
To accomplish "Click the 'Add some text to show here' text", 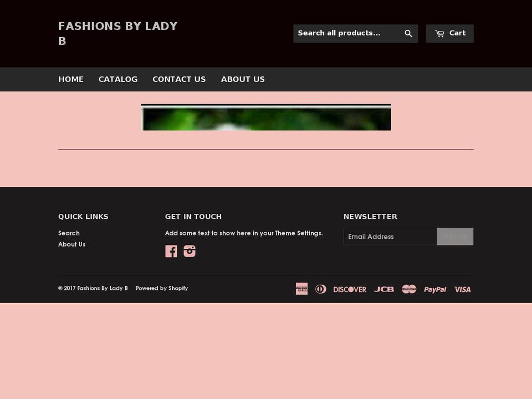I will pos(244,233).
